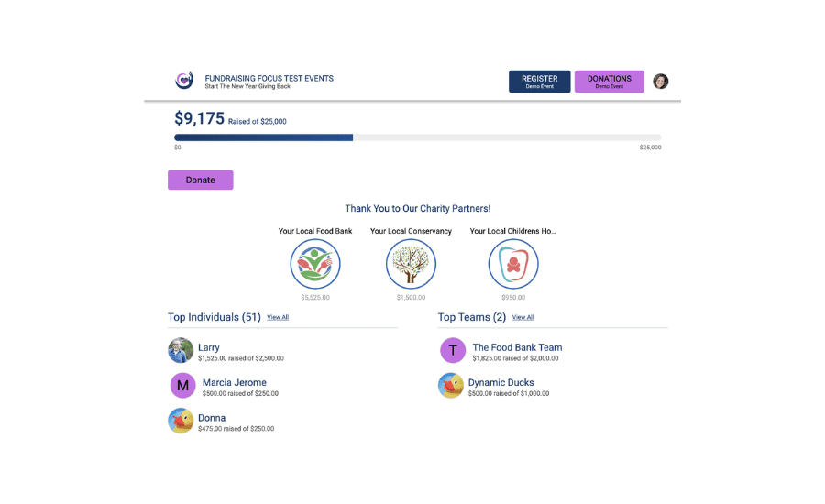Open the user profile avatar menu

660,82
